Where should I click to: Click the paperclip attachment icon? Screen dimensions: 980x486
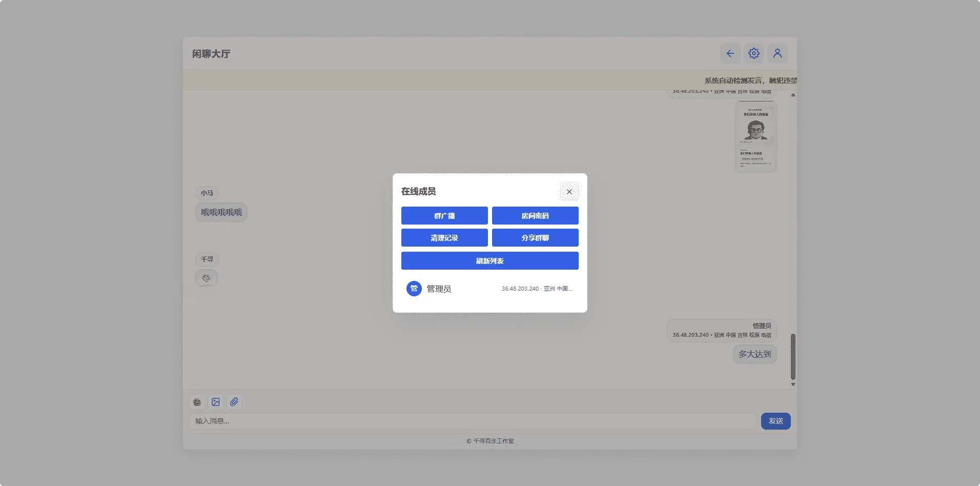tap(234, 402)
